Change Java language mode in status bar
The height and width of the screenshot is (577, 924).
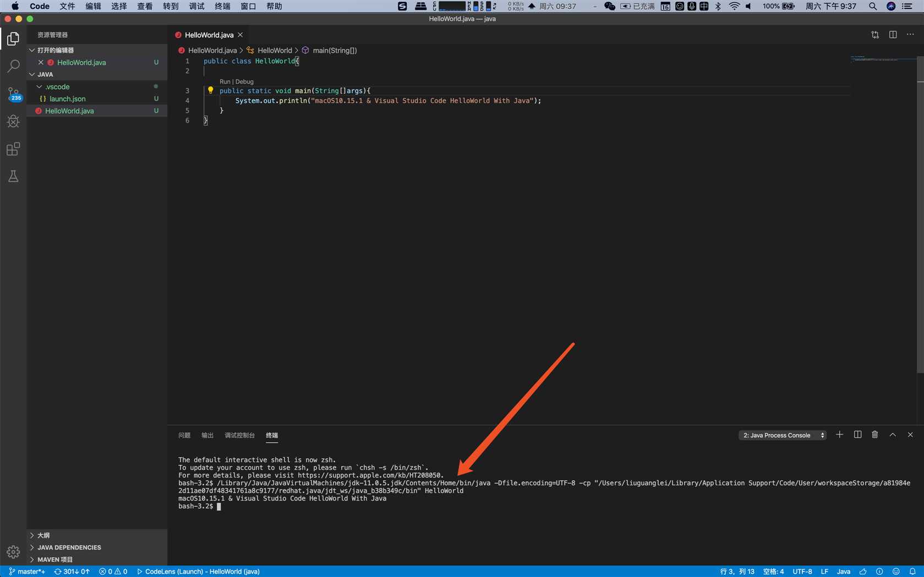click(844, 571)
